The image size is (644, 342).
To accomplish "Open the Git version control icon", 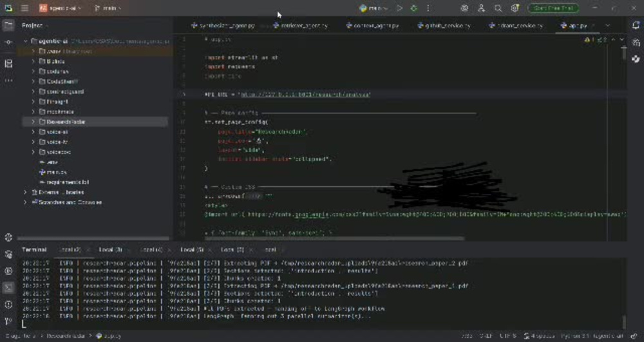I will 8,321.
